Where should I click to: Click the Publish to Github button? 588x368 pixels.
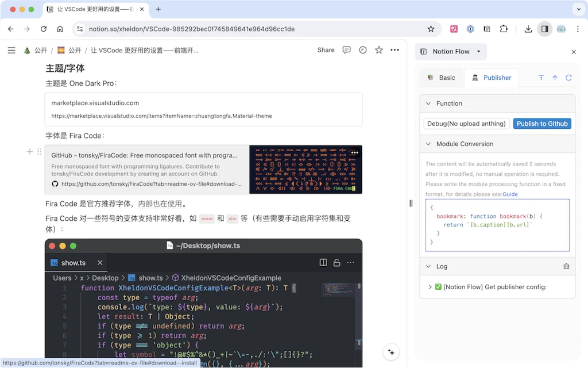(x=542, y=124)
